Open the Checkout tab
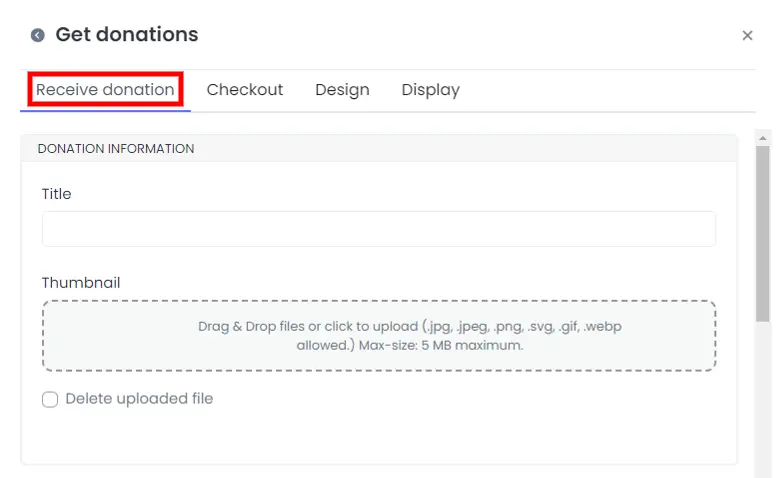 pyautogui.click(x=245, y=90)
